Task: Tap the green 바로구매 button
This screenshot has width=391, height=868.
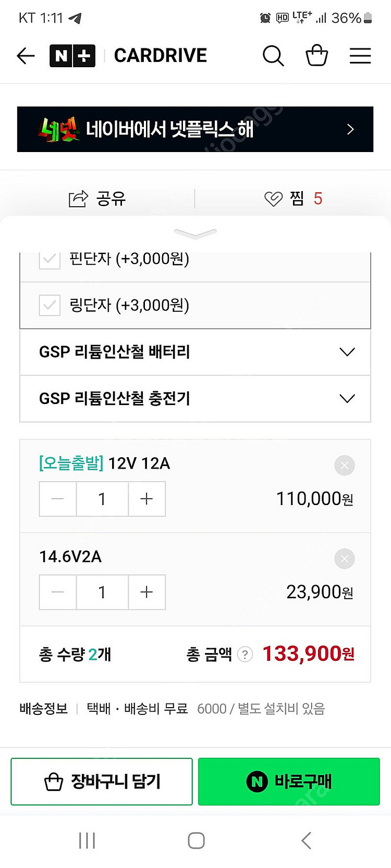Action: tap(289, 782)
